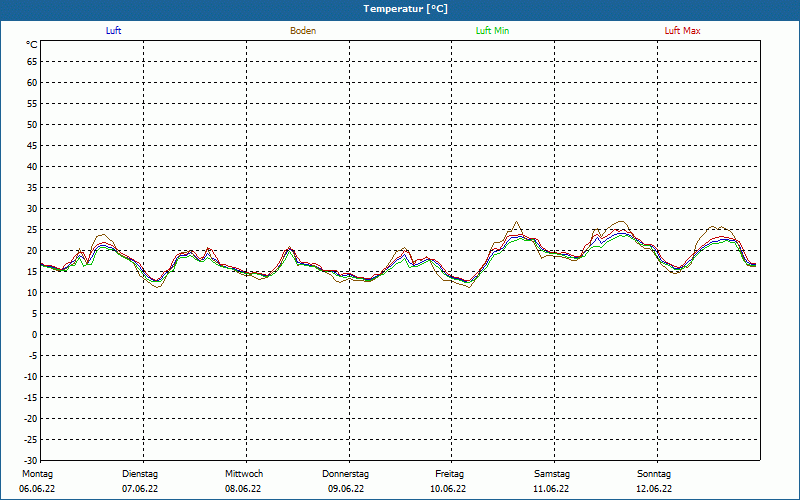Select the 55 value on temperature axis
Viewport: 800px width, 500px height.
click(x=32, y=104)
